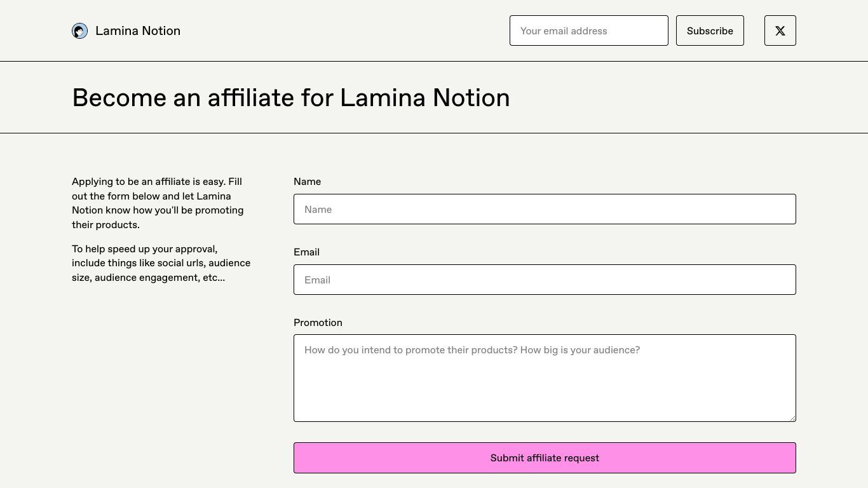
Task: Grab the Promotion textarea resize handle
Action: coord(792,417)
